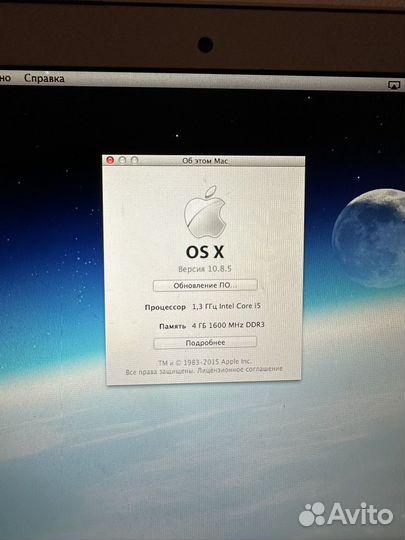Click the Apple logo in About window
Viewport: 405px width, 540px height.
tap(205, 212)
